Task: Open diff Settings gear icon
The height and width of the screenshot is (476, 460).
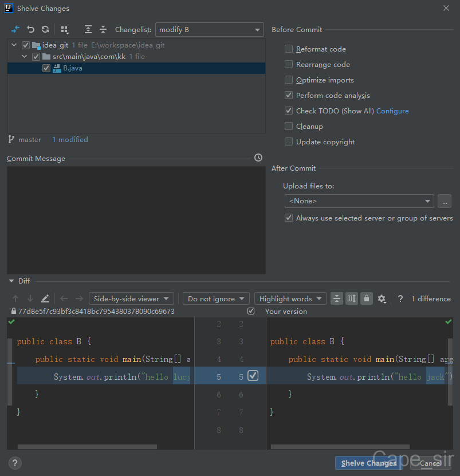Action: tap(382, 299)
